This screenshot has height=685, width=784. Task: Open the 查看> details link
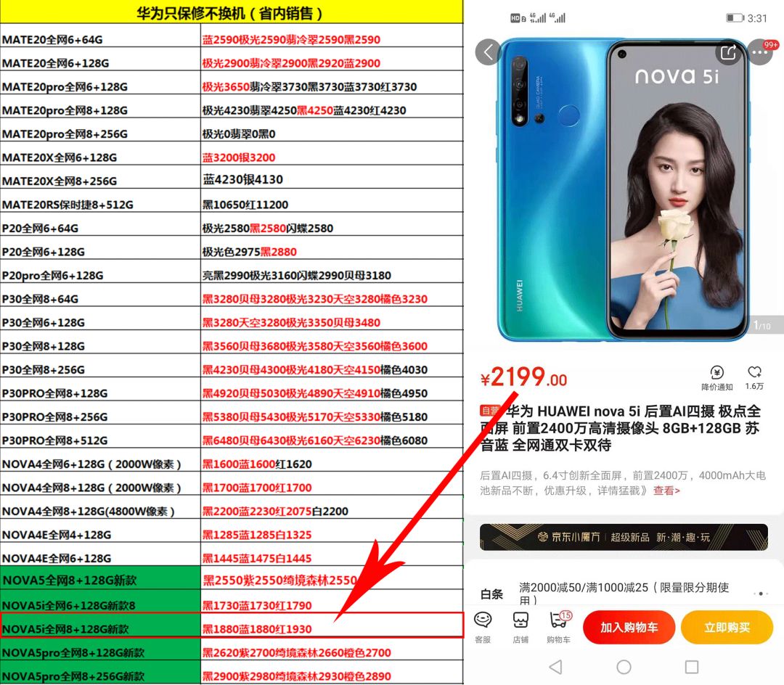point(666,491)
